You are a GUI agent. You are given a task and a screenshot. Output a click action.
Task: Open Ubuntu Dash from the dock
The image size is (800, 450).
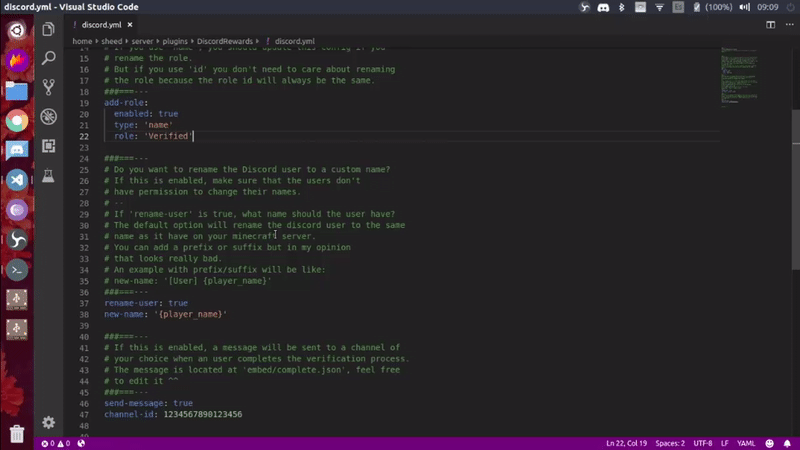click(x=17, y=31)
